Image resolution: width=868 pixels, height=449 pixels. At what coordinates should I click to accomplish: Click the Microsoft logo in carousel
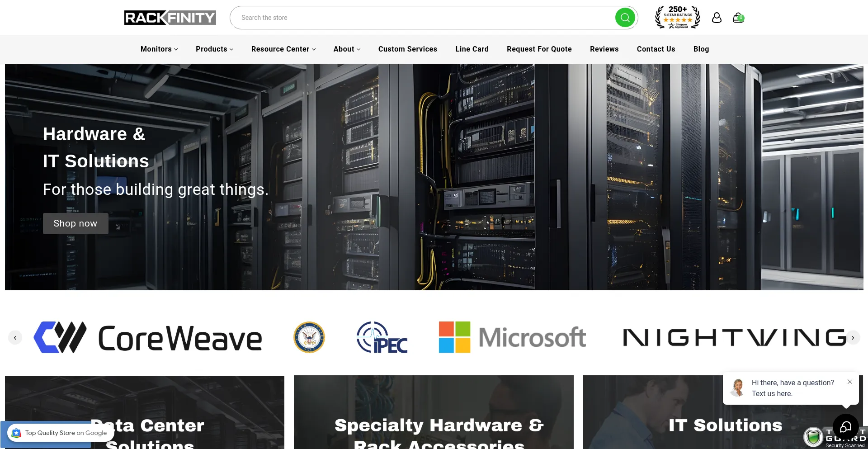coord(512,337)
